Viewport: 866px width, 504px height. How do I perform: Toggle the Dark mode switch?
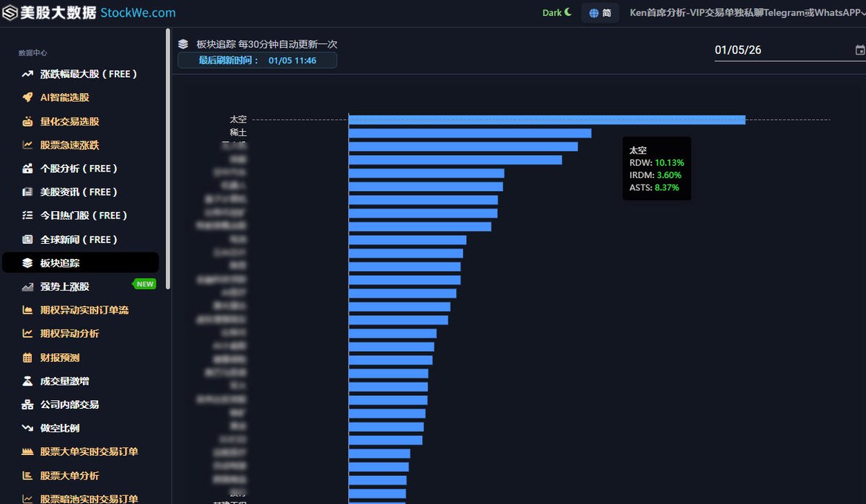point(557,13)
